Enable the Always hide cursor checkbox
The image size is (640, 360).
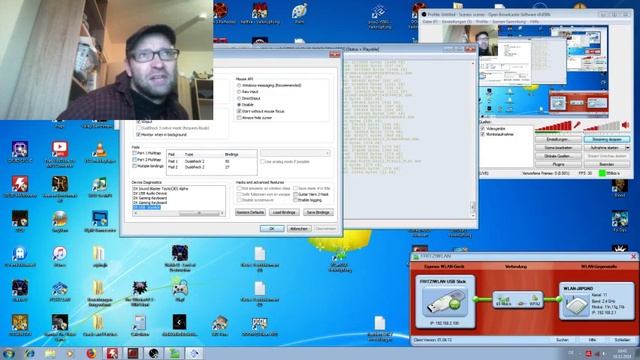coord(240,118)
